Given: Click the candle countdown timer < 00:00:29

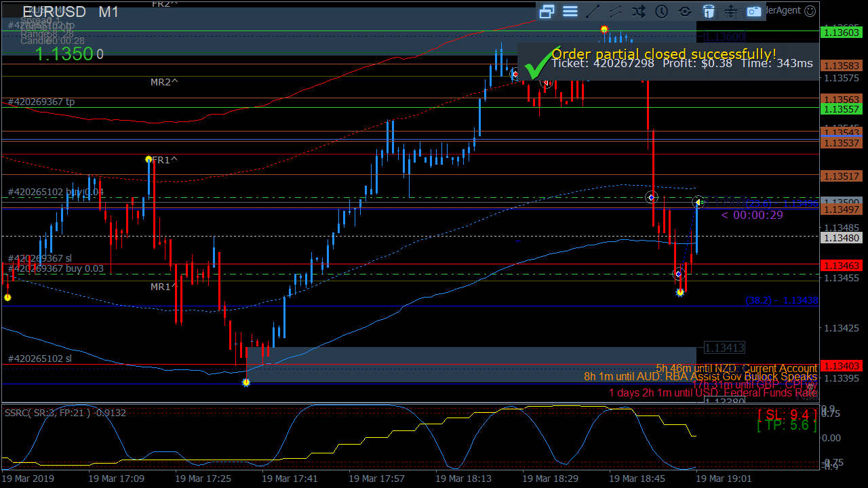Looking at the screenshot, I should pyautogui.click(x=752, y=215).
